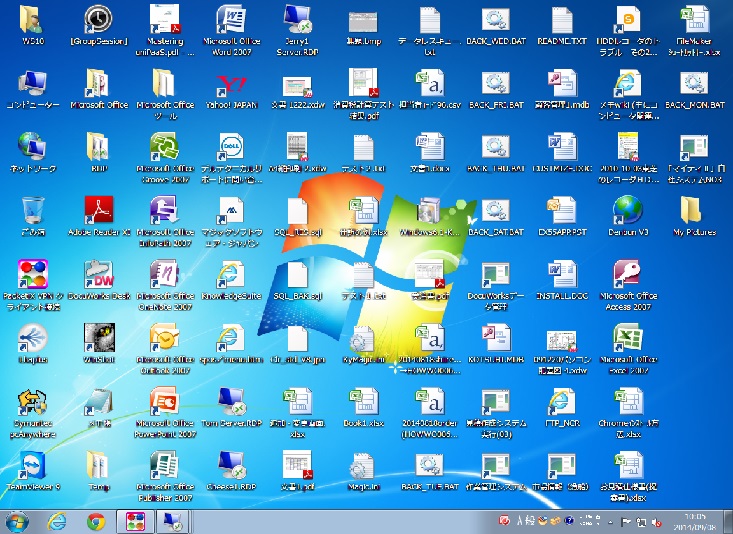
Task: Select the My Pictures folder icon
Action: (x=693, y=211)
